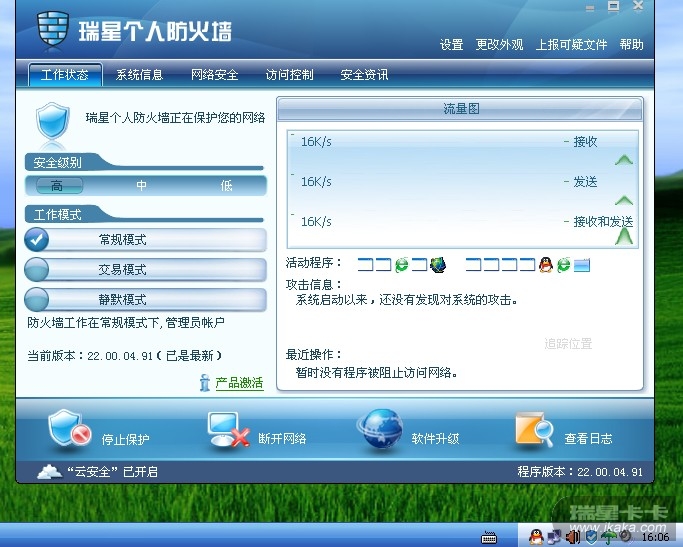Screen dimensions: 683x547
Task: Set security level to 低
Action: click(226, 186)
